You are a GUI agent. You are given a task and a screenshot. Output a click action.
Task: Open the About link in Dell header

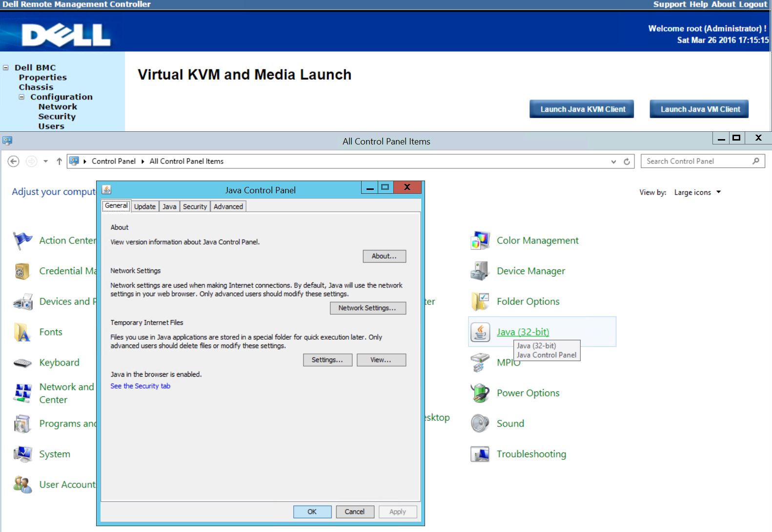(723, 4)
